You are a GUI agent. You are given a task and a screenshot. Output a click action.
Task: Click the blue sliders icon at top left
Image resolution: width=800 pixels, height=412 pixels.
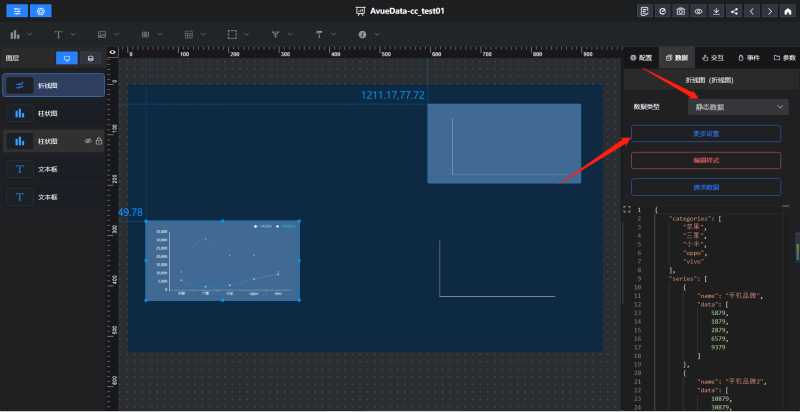tap(16, 11)
